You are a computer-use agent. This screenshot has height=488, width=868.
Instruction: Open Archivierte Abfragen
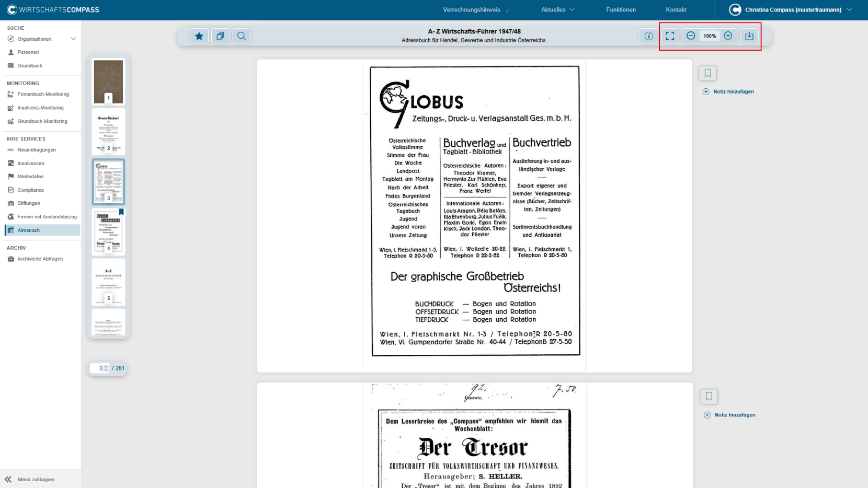pos(40,259)
